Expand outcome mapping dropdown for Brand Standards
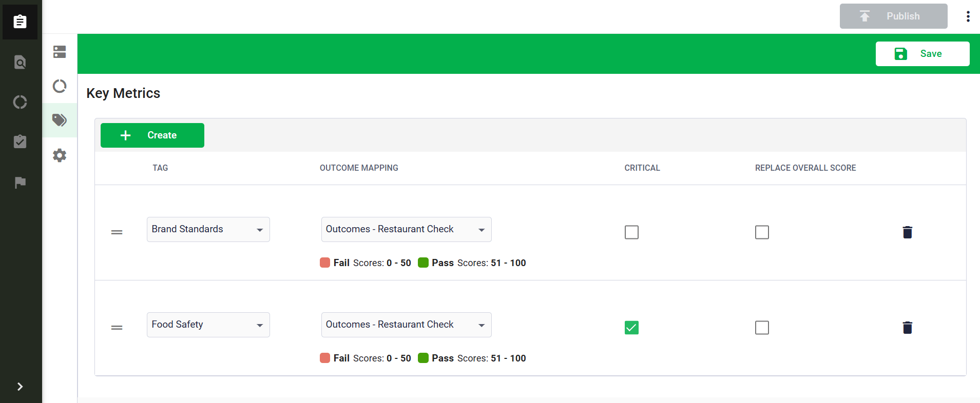 click(x=406, y=230)
